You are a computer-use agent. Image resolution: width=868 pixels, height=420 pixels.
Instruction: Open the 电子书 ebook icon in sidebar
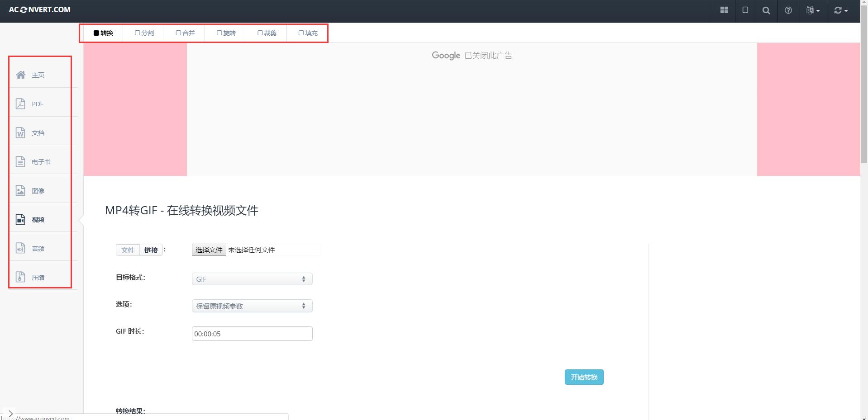click(x=20, y=162)
